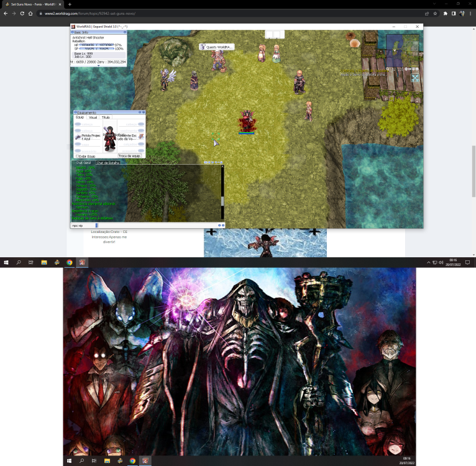Switch to the Equip tab
The image size is (476, 466).
pos(80,117)
